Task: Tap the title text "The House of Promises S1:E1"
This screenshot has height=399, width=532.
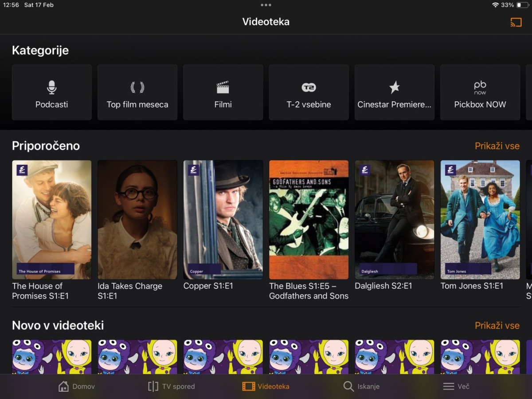Action: coord(40,291)
